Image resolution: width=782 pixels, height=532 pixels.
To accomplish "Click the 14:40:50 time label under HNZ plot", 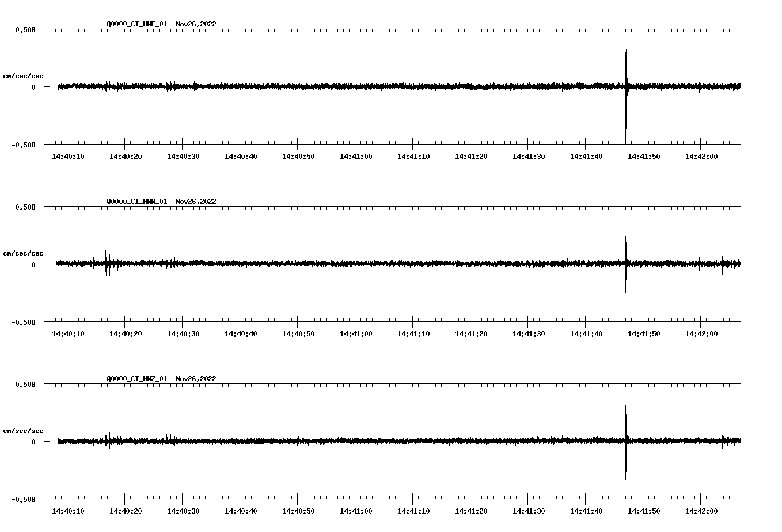I will [298, 511].
